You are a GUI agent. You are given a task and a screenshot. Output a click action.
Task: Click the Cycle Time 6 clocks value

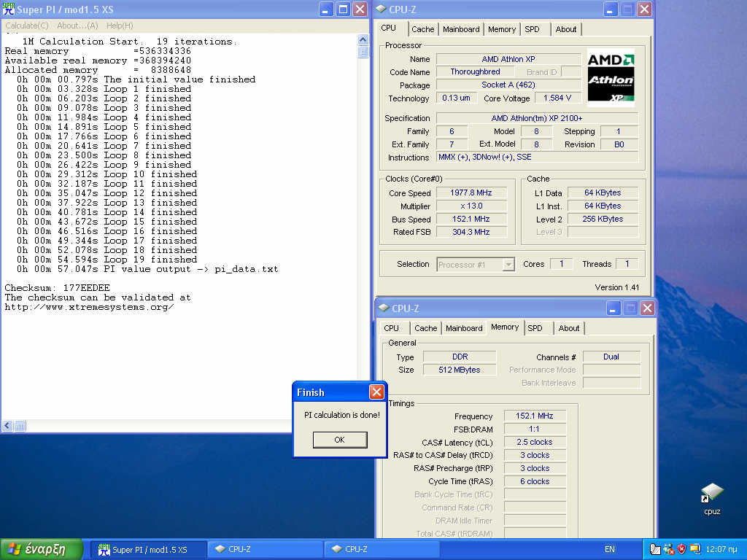point(535,481)
